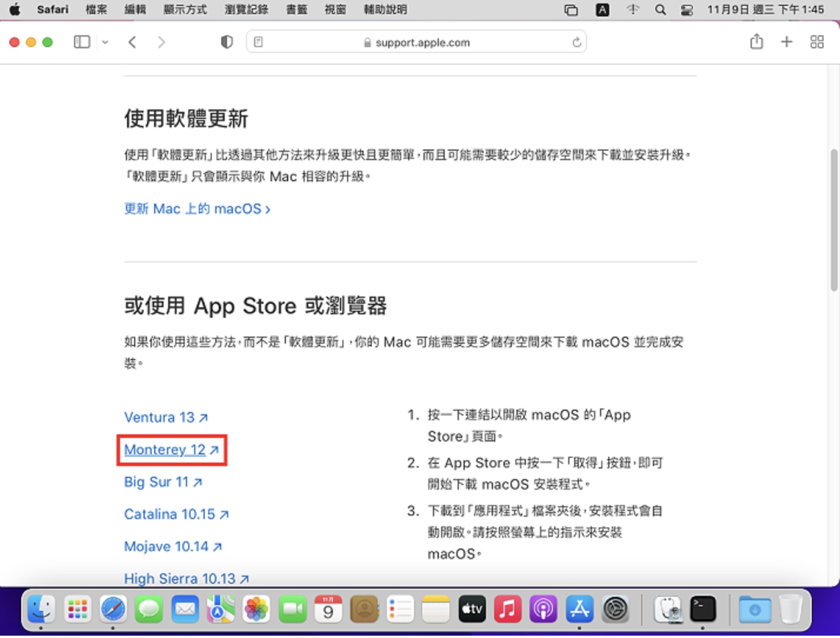Image resolution: width=840 pixels, height=638 pixels.
Task: Open a new tab with plus
Action: tap(786, 42)
